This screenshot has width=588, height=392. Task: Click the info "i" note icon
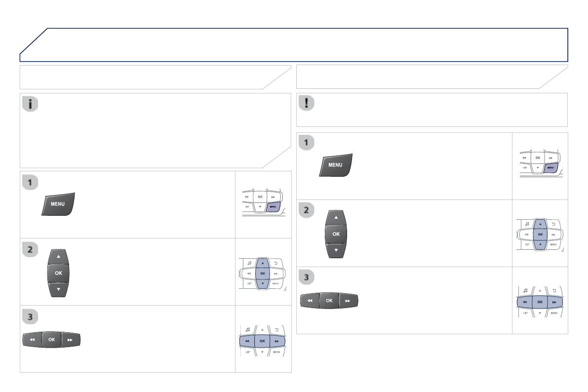pos(31,104)
